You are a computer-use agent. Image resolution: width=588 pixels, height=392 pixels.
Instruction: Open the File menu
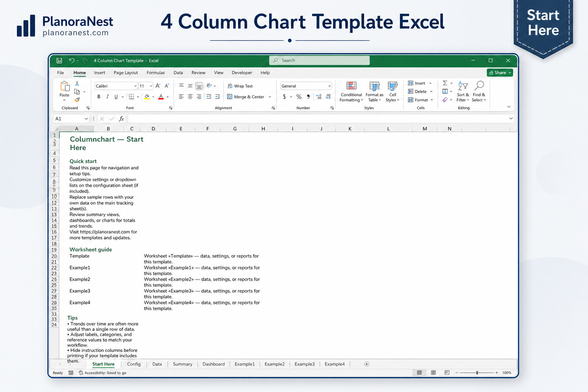[x=60, y=73]
